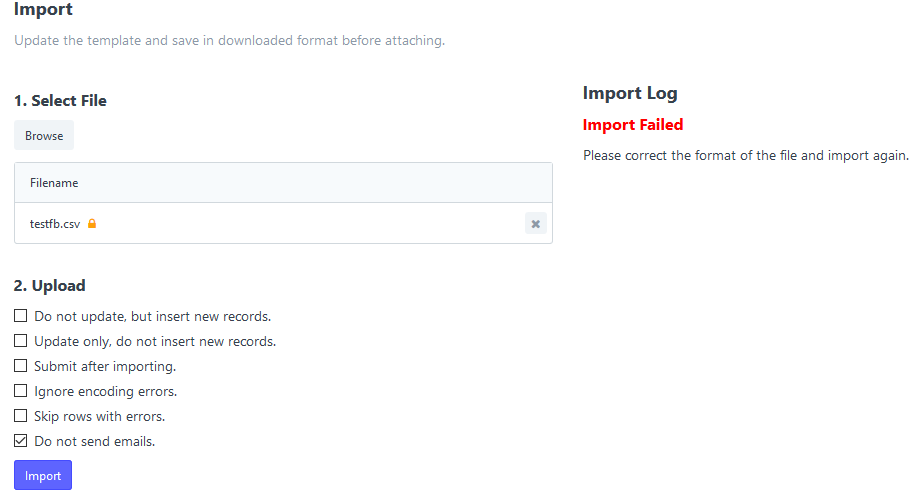Click the 'Import Log' heading

630,93
